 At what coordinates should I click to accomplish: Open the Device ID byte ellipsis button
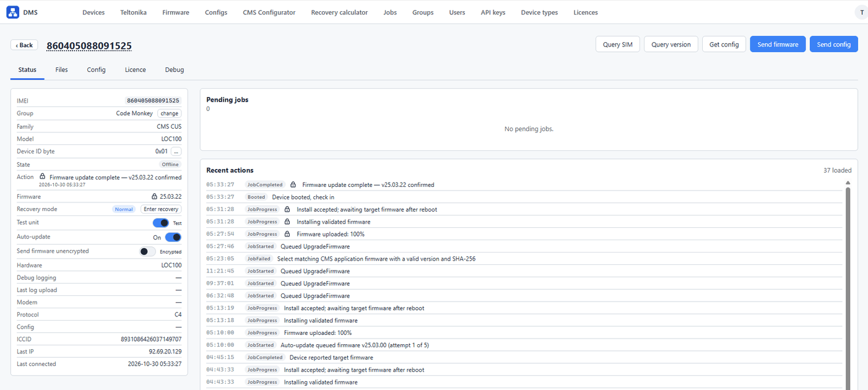pyautogui.click(x=176, y=151)
